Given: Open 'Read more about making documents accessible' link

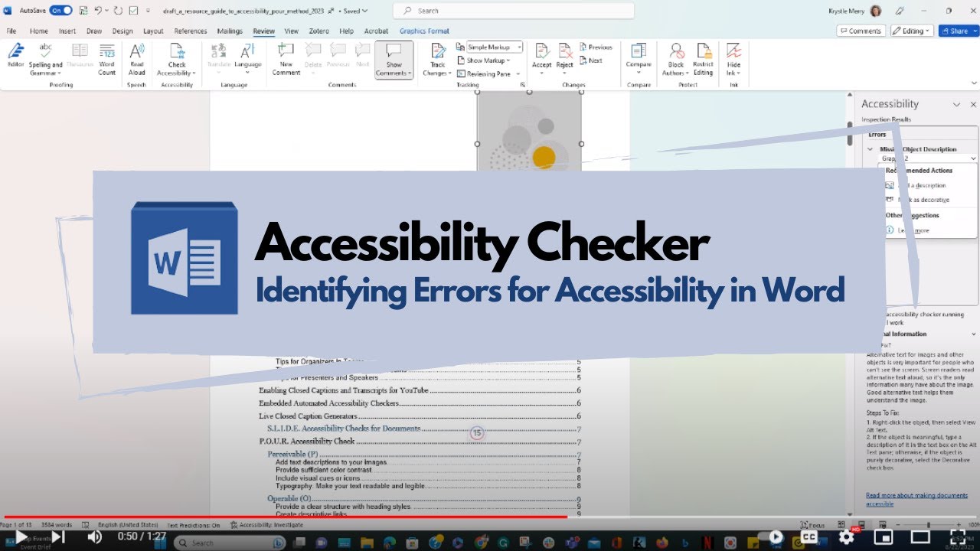Looking at the screenshot, I should pyautogui.click(x=916, y=500).
